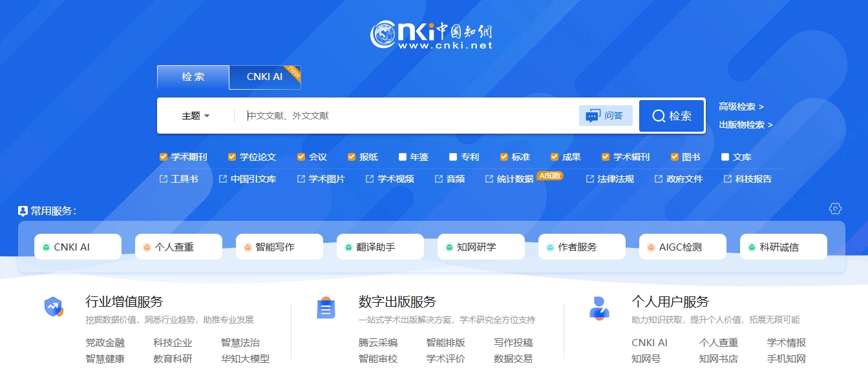Uncheck the 图书 checkbox
The width and height of the screenshot is (868, 390).
pos(675,157)
